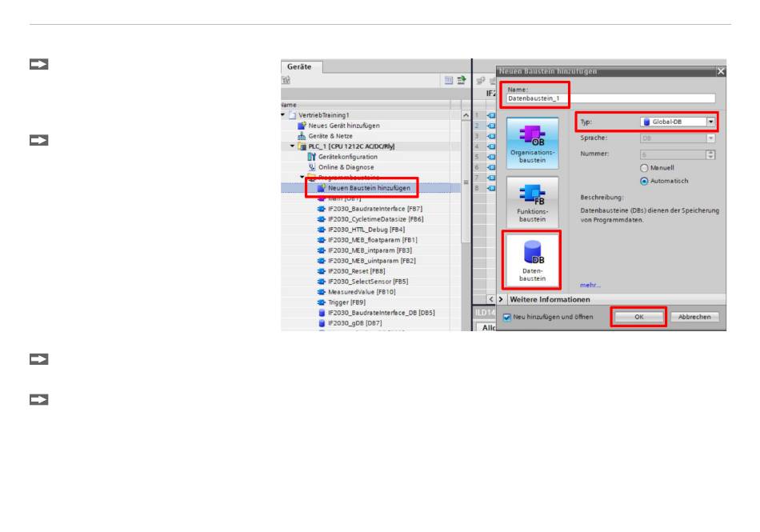This screenshot has height=532, width=760.
Task: Collapse the VertriebTraining1 project node
Action: (283, 115)
